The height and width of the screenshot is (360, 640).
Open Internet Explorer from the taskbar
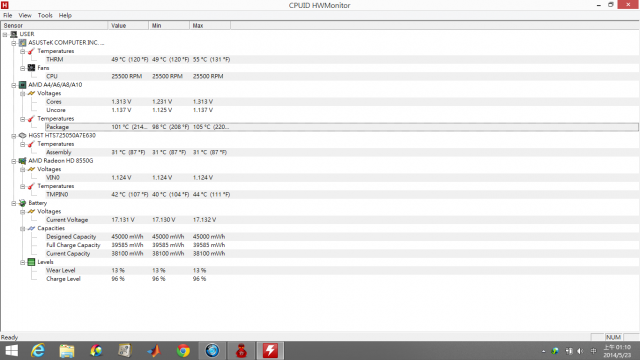38,351
